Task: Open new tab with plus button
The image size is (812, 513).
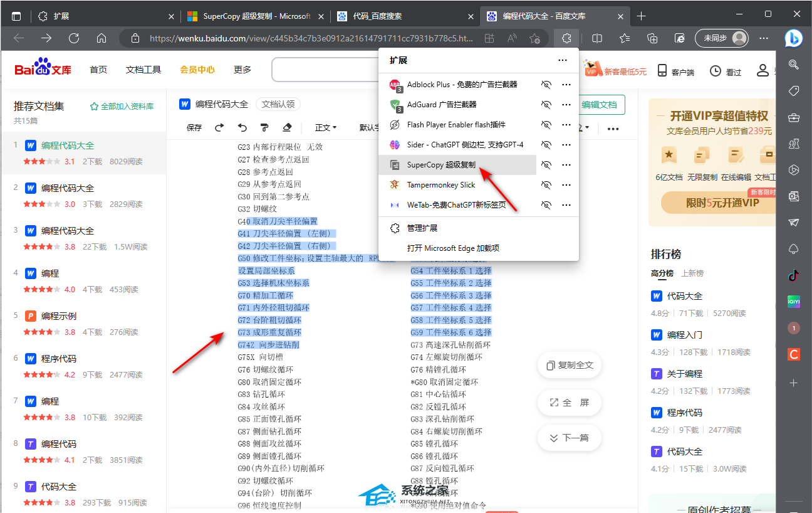Action: [641, 16]
